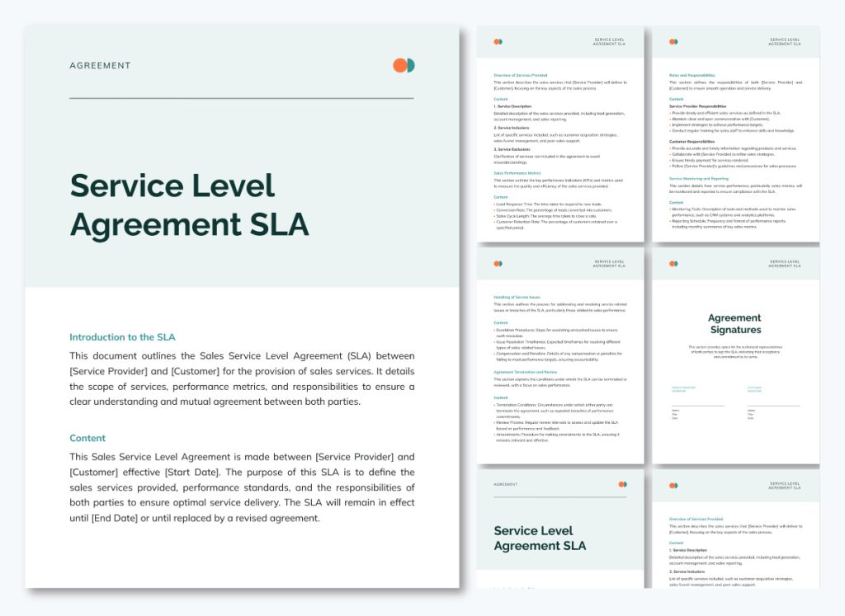Select the "Agreement Signatures" title text
The width and height of the screenshot is (845, 616).
tap(734, 323)
